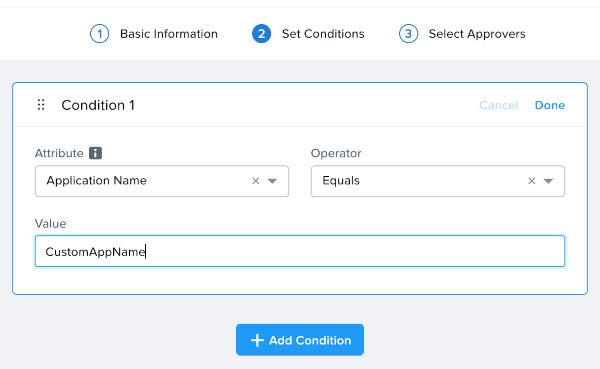Click step 3 circle icon
This screenshot has height=369, width=600.
408,34
